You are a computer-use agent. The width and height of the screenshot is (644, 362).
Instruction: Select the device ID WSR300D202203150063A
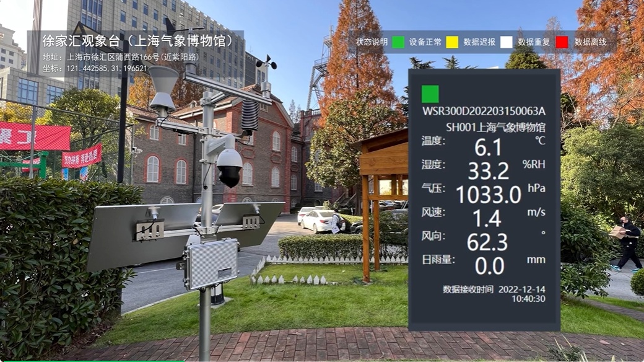(x=484, y=112)
